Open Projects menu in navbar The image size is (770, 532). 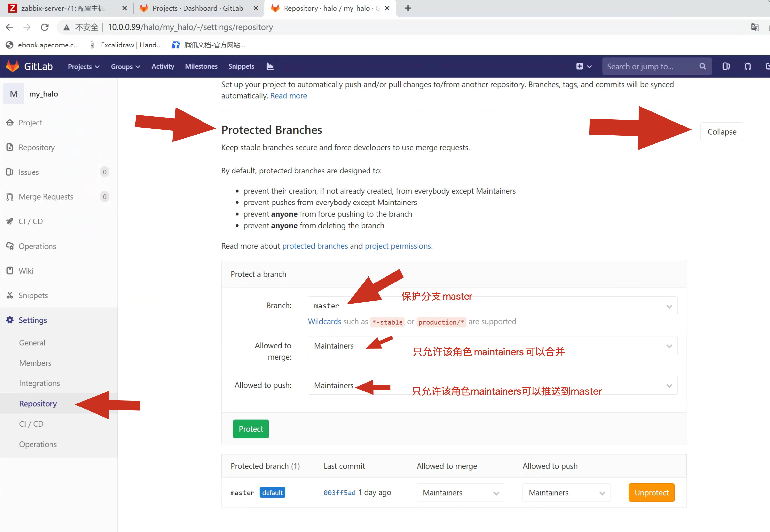(x=84, y=66)
